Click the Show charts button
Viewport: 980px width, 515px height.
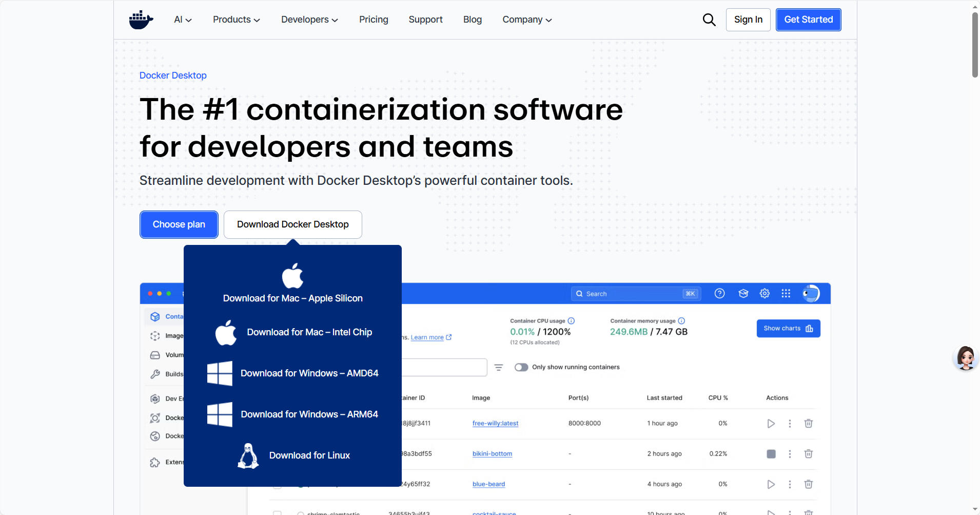[x=788, y=329]
